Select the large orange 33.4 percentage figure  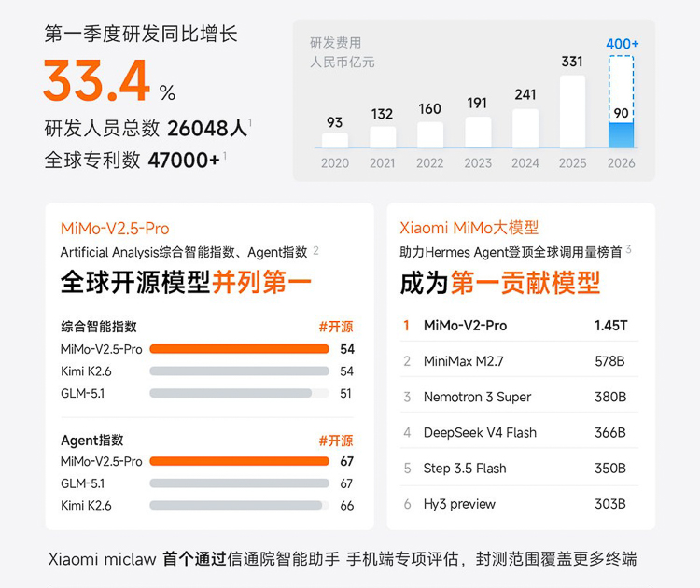point(97,81)
